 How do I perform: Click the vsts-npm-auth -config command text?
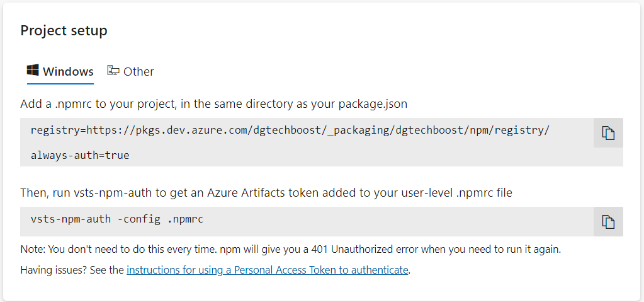click(x=117, y=219)
